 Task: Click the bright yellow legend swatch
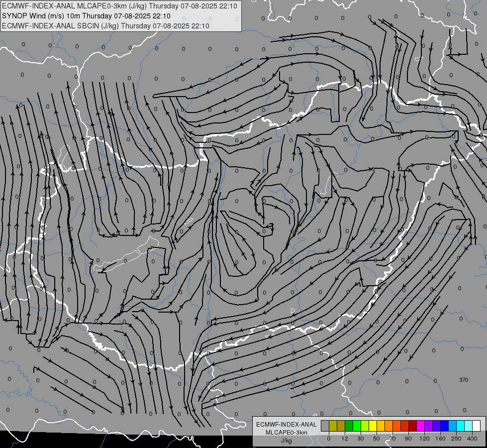[373, 426]
